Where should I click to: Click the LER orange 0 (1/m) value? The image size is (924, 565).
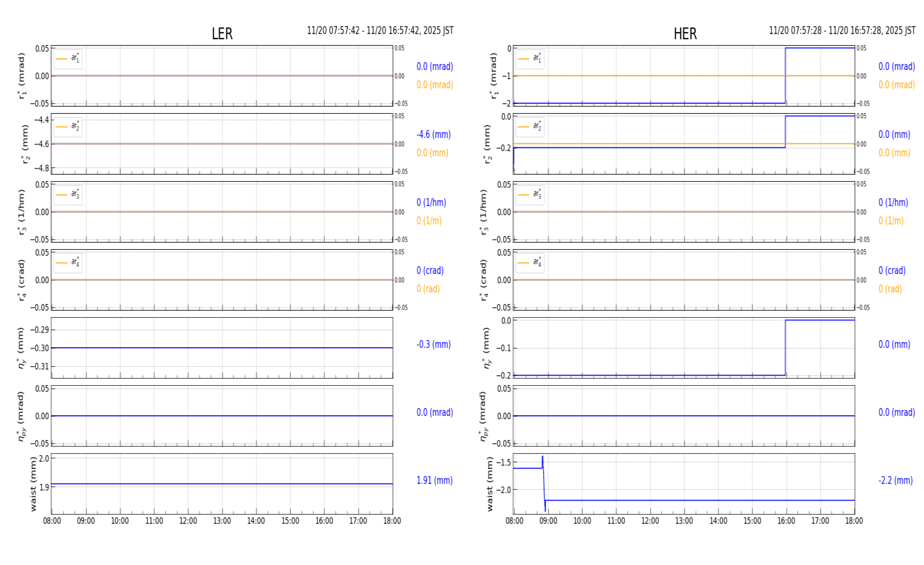429,221
